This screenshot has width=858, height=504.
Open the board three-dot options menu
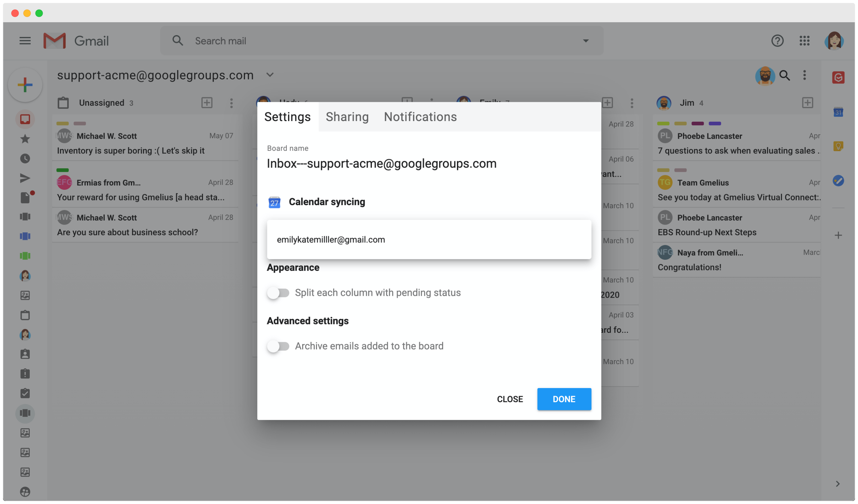point(804,75)
